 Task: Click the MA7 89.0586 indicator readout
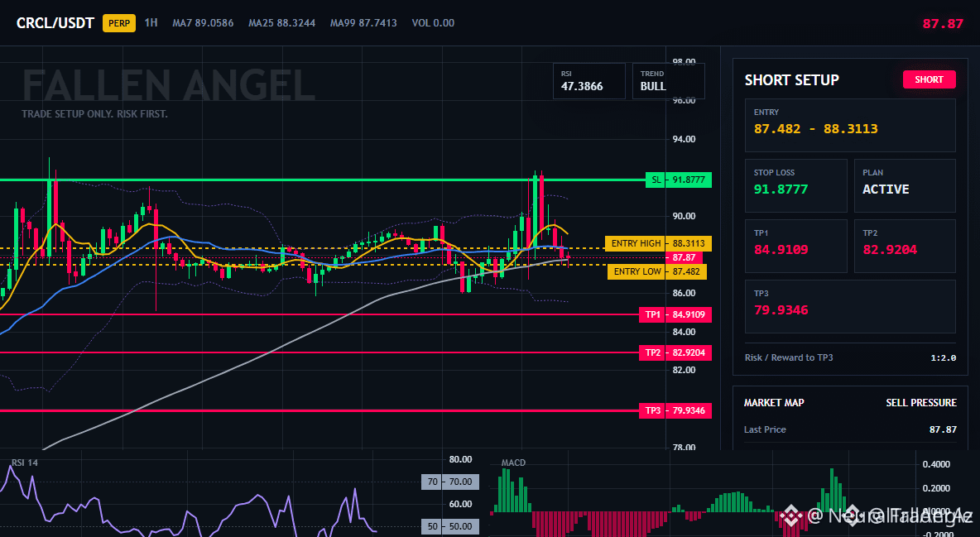tap(203, 23)
